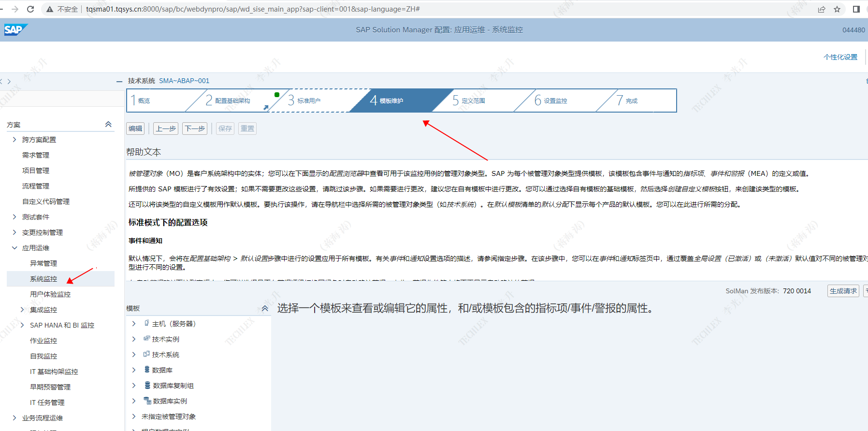Collapse 应用运维 tree node
The height and width of the screenshot is (431, 868).
point(14,248)
